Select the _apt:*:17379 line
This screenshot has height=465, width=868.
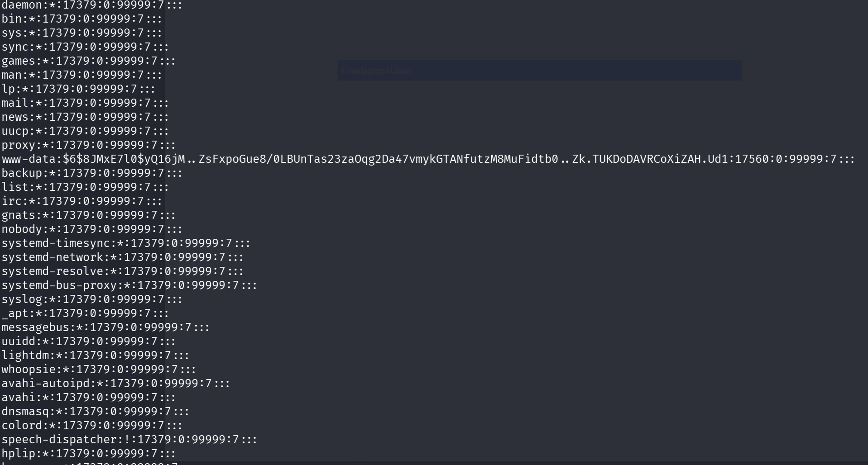point(85,313)
